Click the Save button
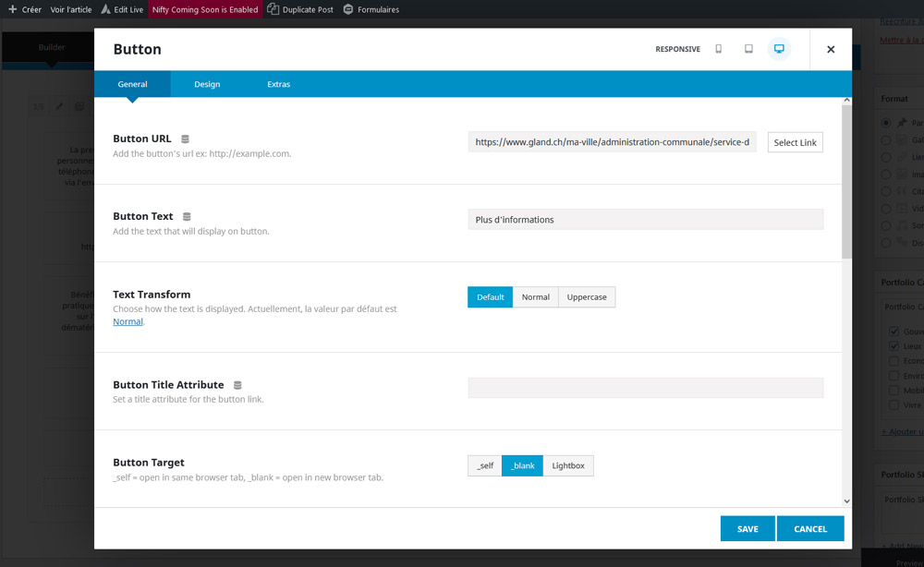The image size is (924, 567). (748, 529)
